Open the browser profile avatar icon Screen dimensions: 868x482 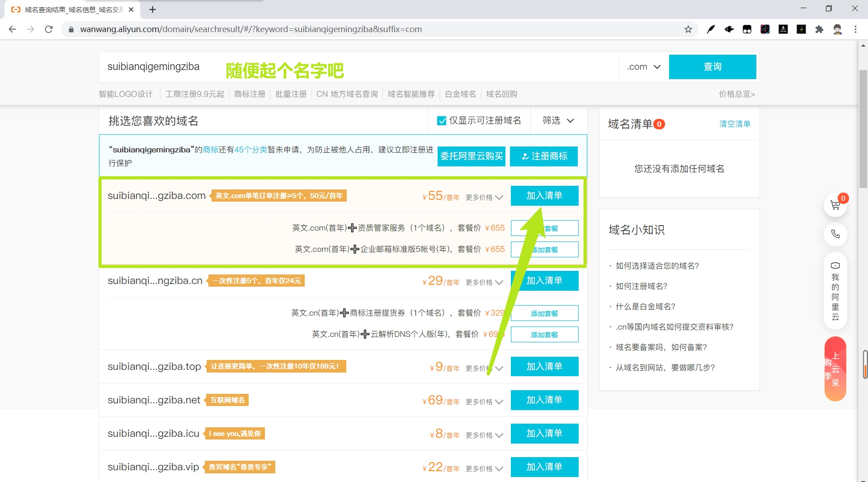point(838,29)
